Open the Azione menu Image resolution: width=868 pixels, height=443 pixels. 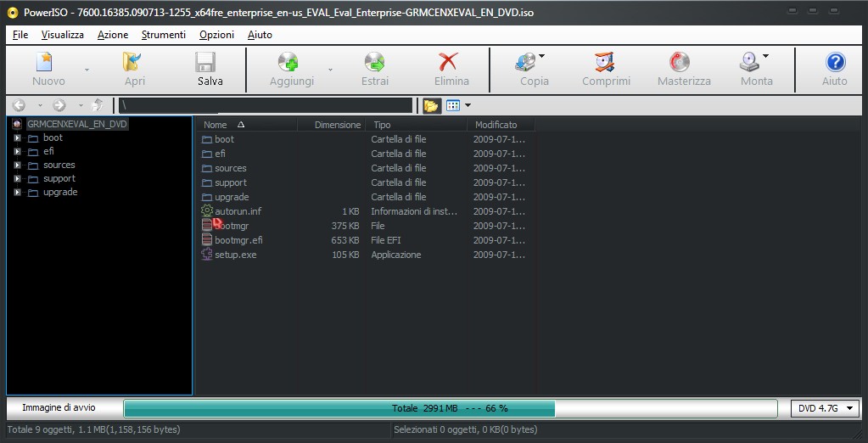113,34
